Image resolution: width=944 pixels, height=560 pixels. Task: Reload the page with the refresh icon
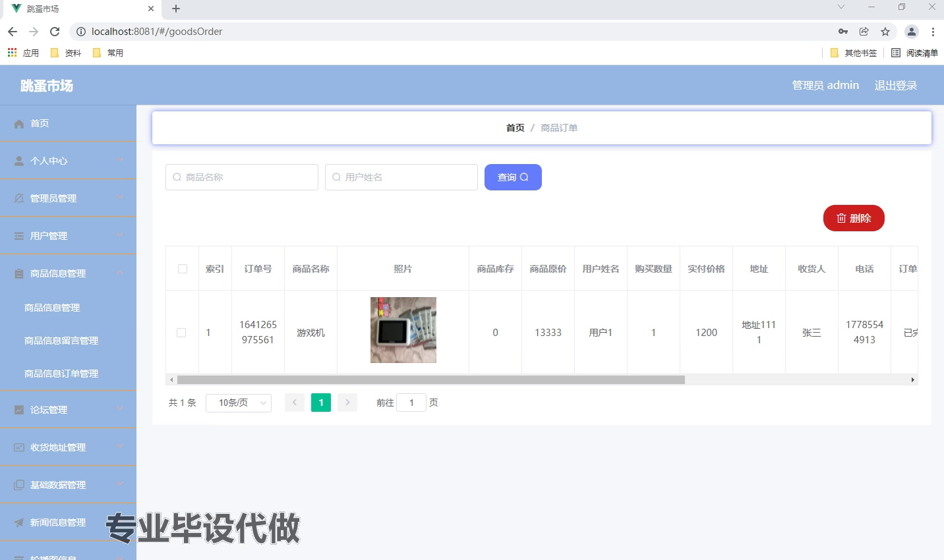click(55, 32)
